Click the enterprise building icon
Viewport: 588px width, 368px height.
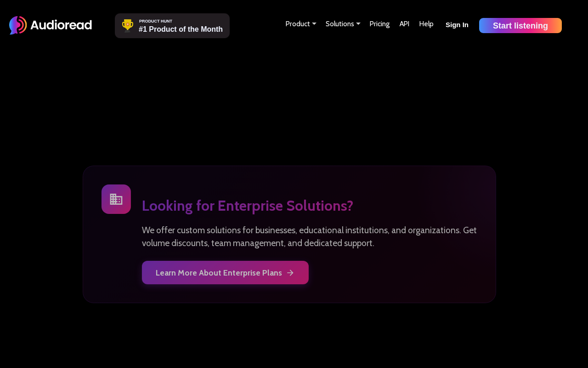116,199
